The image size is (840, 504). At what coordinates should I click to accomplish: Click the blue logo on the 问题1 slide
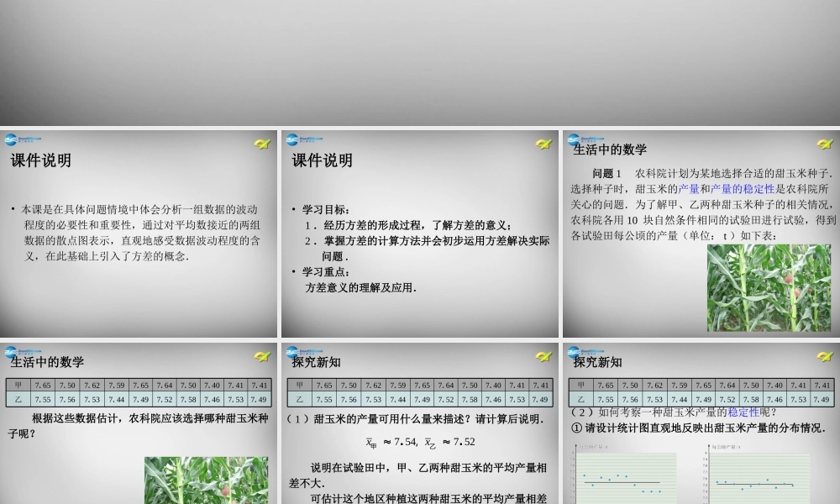[x=585, y=139]
